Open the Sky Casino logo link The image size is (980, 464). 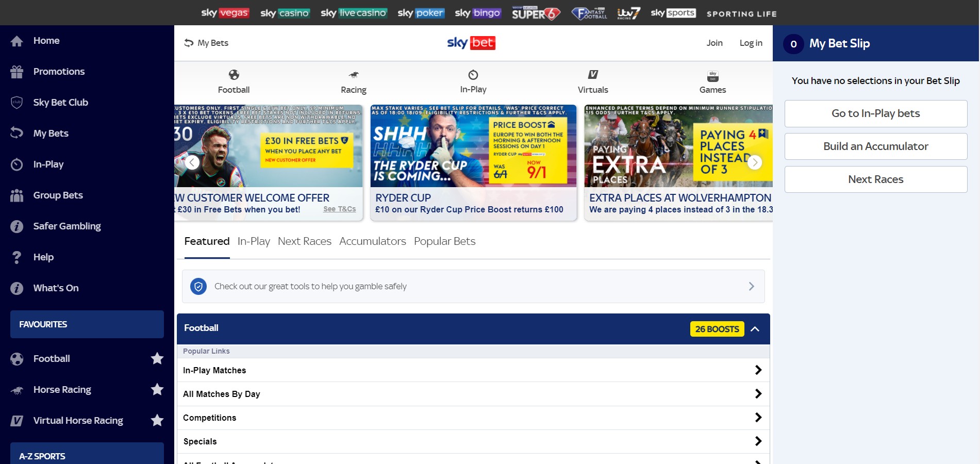285,13
